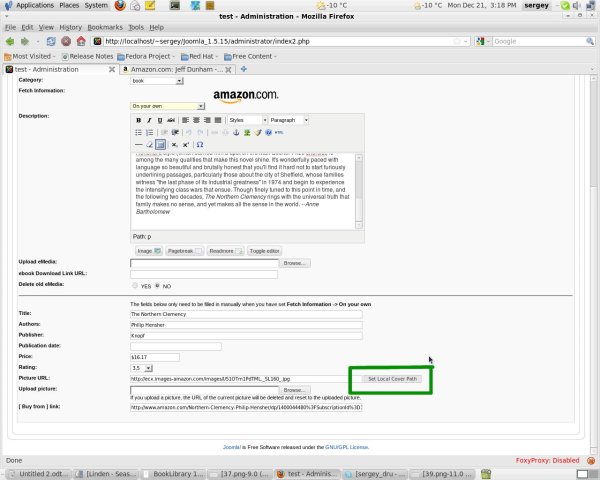
Task: Center align text in editor
Action: pos(196,120)
